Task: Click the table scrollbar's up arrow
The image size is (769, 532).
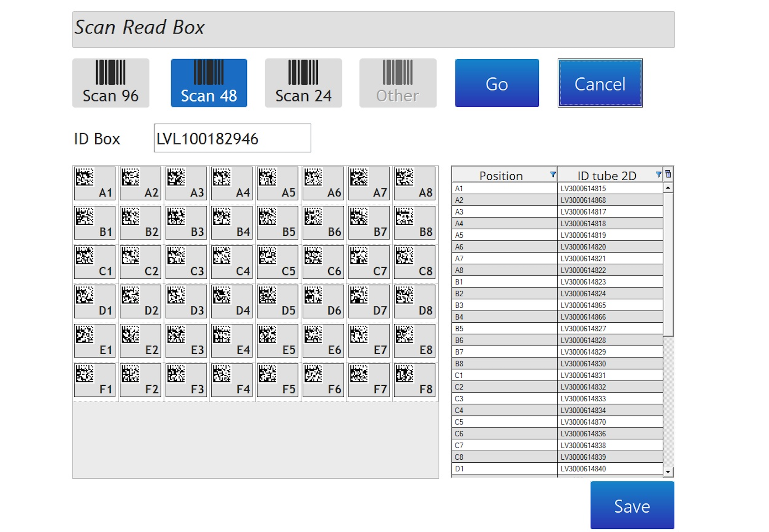Action: 668,188
